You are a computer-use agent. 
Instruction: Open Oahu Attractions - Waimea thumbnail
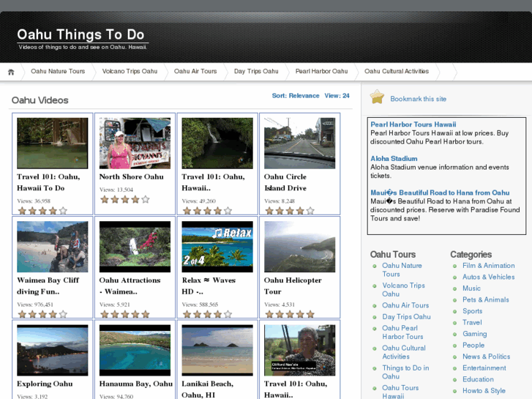(135, 247)
